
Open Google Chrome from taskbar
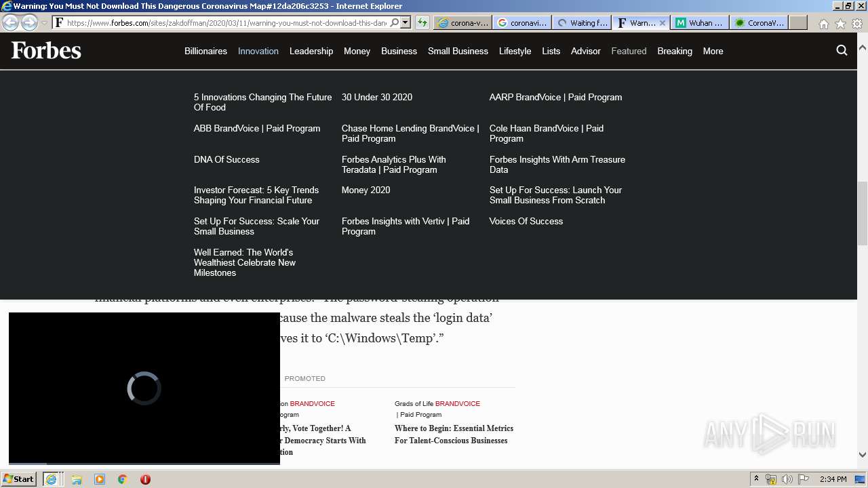click(x=123, y=479)
